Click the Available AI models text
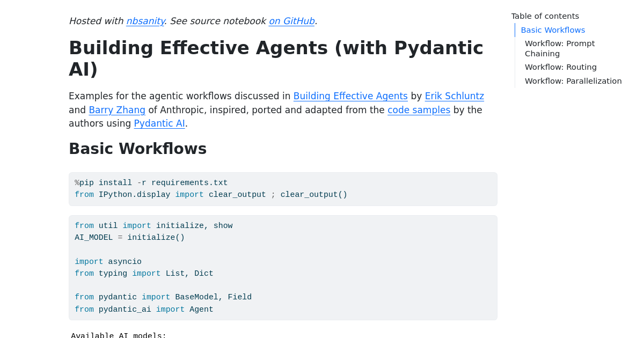 pyautogui.click(x=119, y=335)
